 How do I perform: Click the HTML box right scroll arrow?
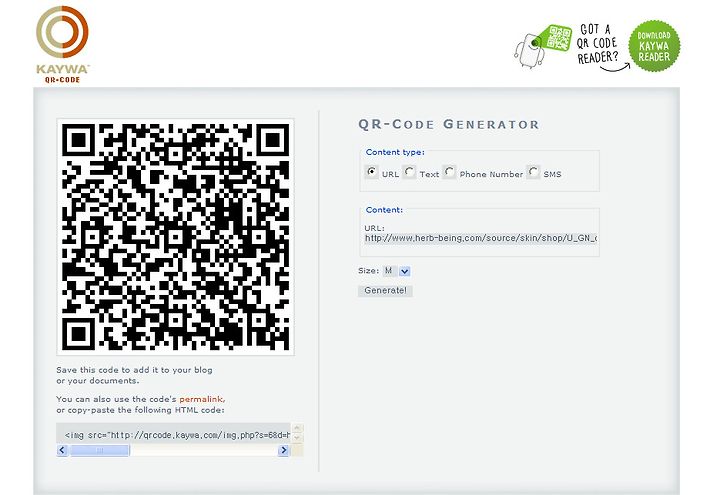[x=283, y=450]
